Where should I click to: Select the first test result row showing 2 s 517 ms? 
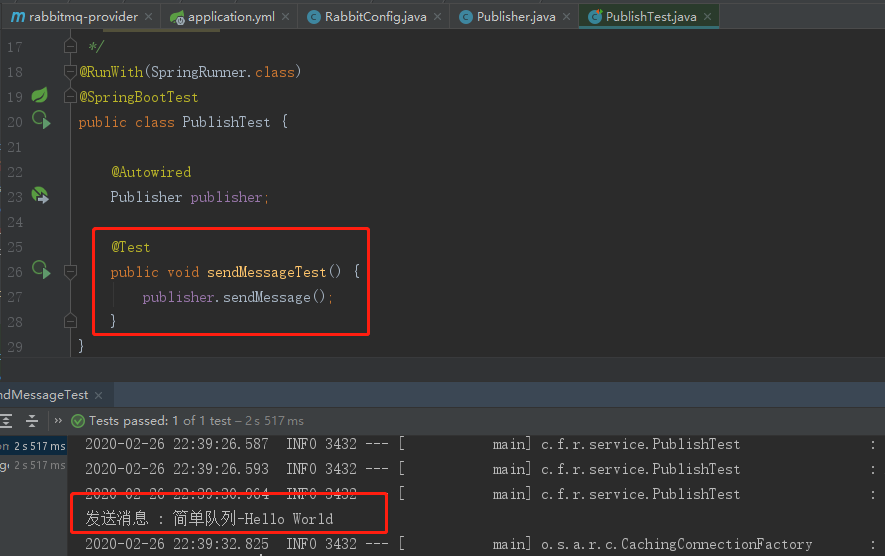coord(33,446)
